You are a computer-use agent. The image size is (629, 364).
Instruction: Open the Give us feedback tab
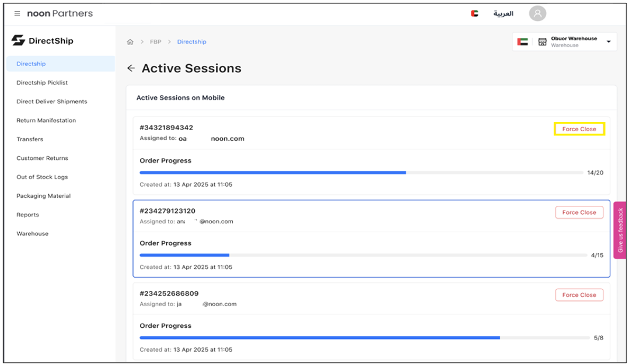[x=620, y=230]
